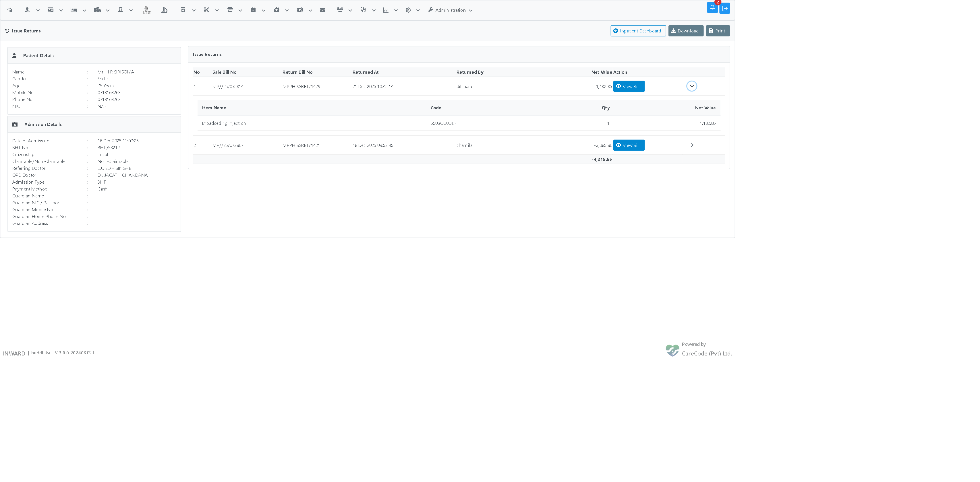Click the logout icon button
The width and height of the screenshot is (980, 482).
pyautogui.click(x=725, y=8)
